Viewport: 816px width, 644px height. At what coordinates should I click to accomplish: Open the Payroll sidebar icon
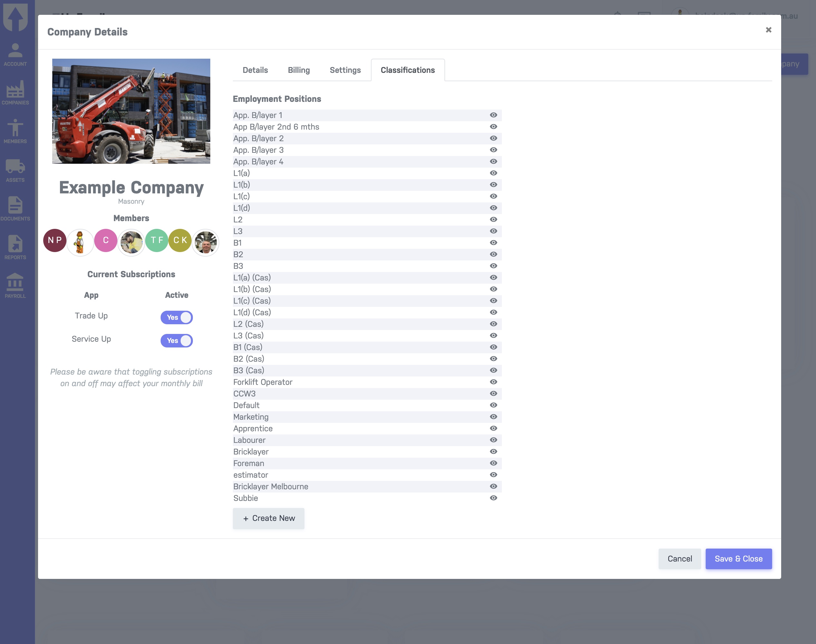pos(15,286)
